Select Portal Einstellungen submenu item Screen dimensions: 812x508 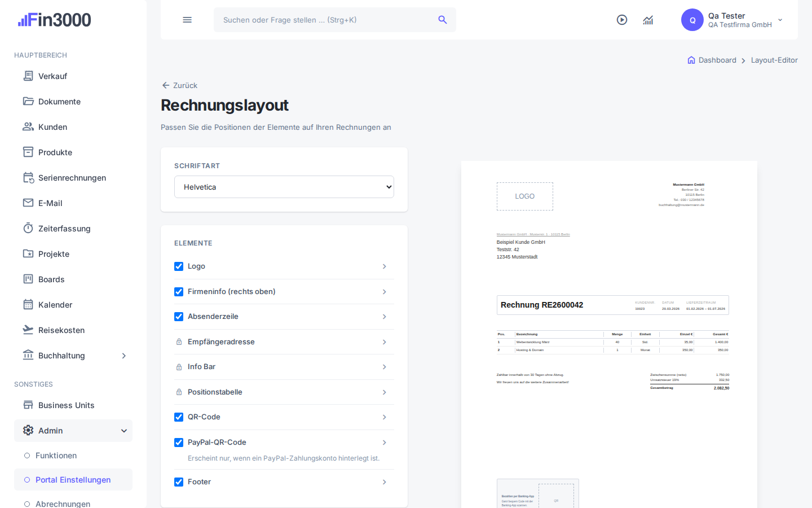73,480
